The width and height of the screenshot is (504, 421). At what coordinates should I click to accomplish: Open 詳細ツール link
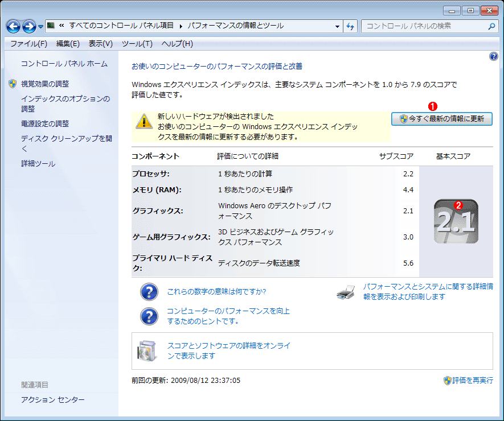pos(38,164)
